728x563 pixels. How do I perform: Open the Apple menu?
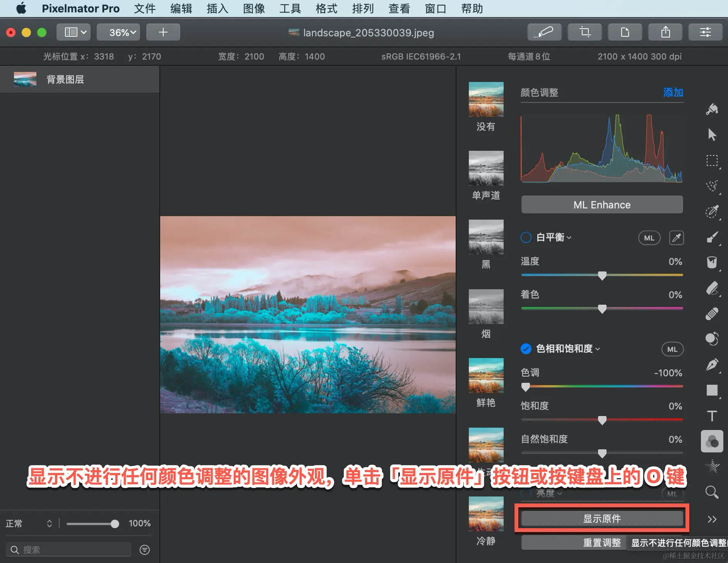coord(21,8)
